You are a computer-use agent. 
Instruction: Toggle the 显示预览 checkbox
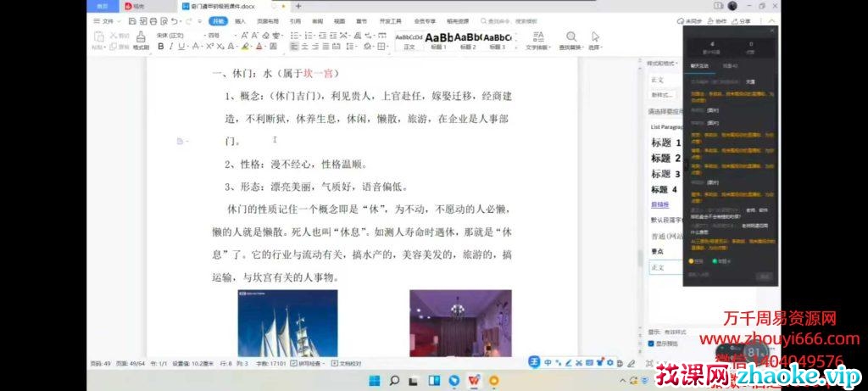tap(652, 344)
